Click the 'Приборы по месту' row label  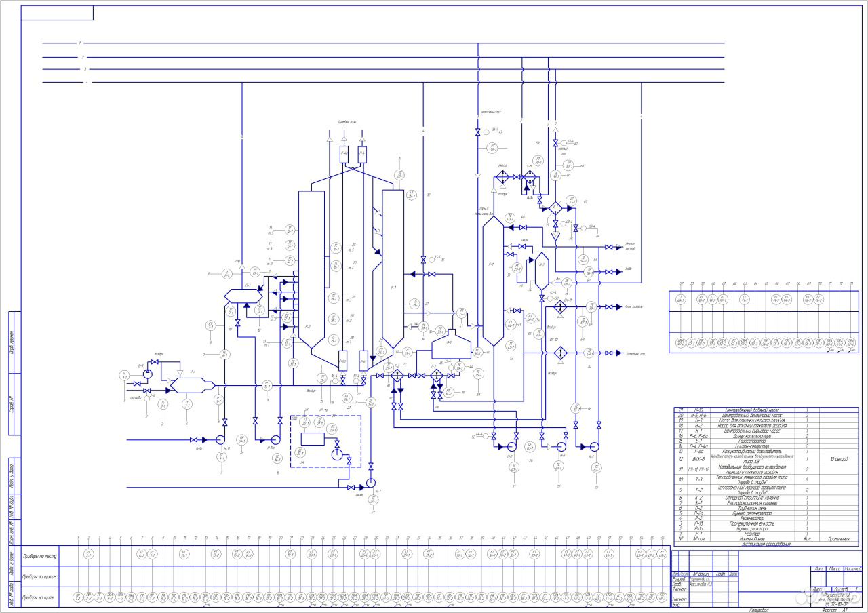tap(39, 555)
